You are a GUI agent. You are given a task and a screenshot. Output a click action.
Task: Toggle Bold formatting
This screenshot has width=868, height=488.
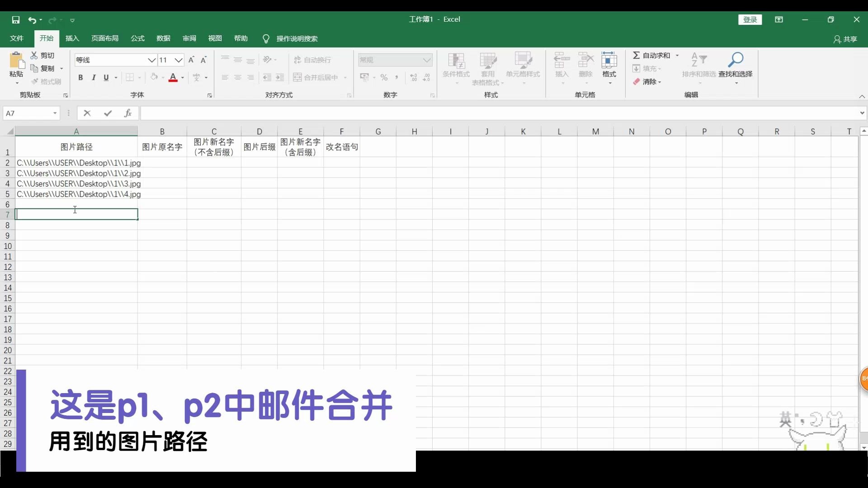80,77
